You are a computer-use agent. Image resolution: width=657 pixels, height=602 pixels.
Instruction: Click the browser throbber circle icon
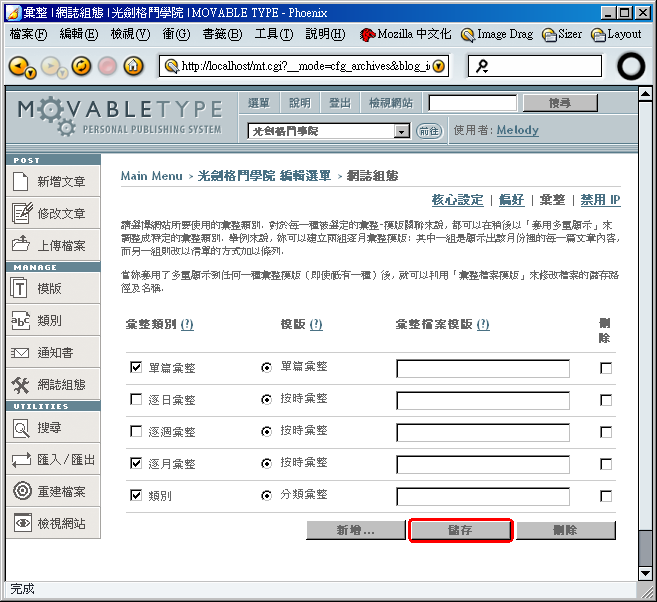(631, 66)
